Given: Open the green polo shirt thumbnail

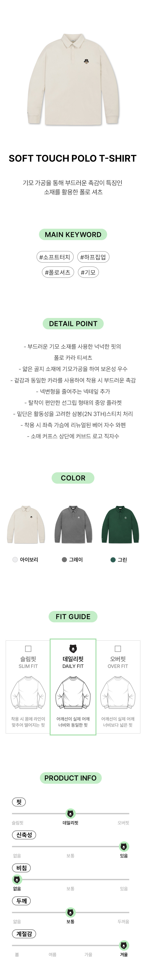Looking at the screenshot, I should coord(120,525).
